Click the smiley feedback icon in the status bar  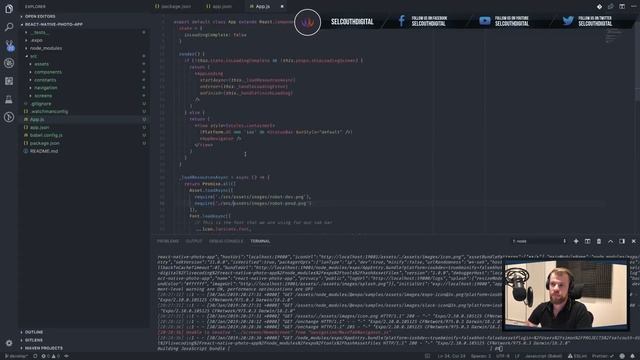point(622,356)
